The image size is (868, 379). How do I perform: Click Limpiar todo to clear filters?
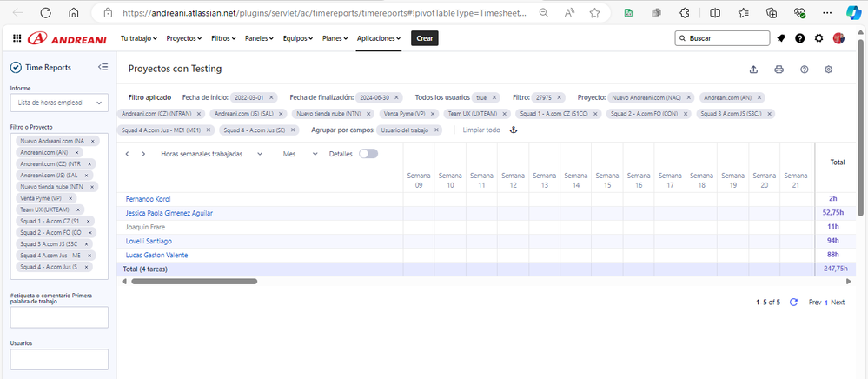[481, 130]
